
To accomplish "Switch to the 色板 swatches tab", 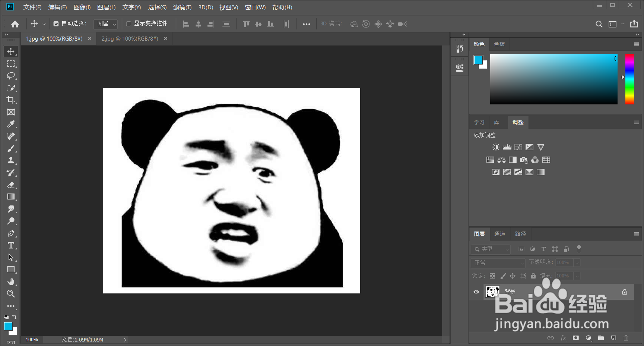I will coord(499,44).
